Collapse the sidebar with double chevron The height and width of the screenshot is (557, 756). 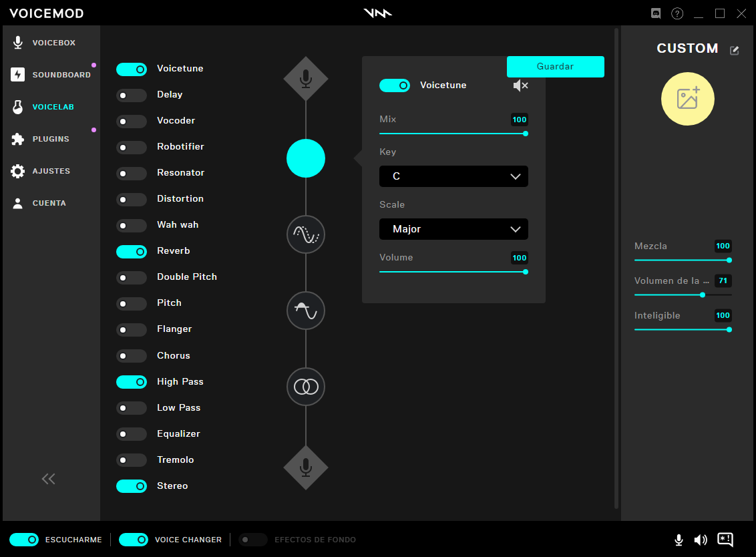pyautogui.click(x=48, y=479)
